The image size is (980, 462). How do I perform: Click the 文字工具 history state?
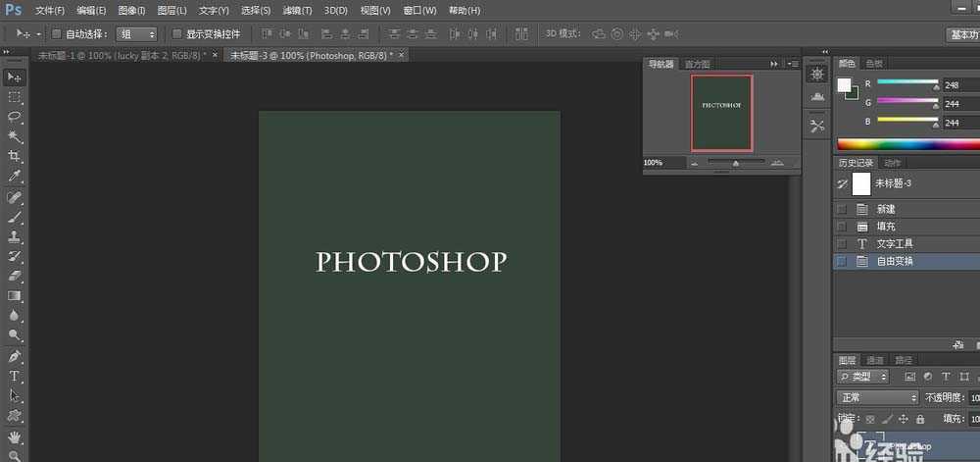coord(895,244)
